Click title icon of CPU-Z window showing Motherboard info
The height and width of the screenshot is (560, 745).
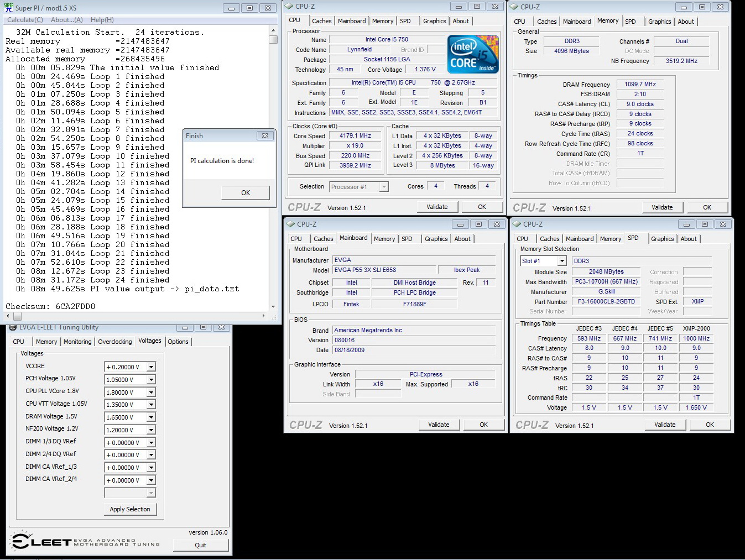[x=291, y=224]
